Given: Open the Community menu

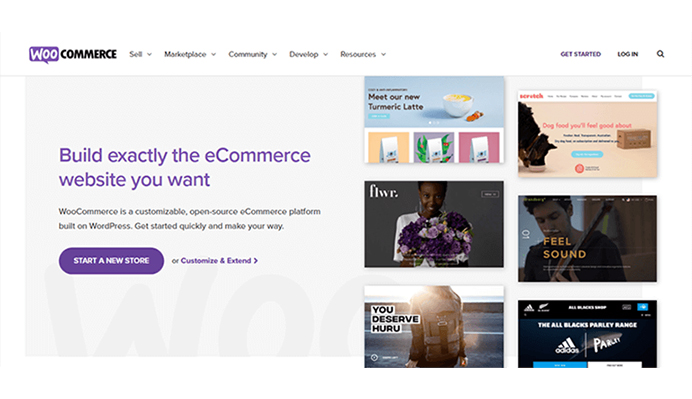Looking at the screenshot, I should click(x=248, y=54).
